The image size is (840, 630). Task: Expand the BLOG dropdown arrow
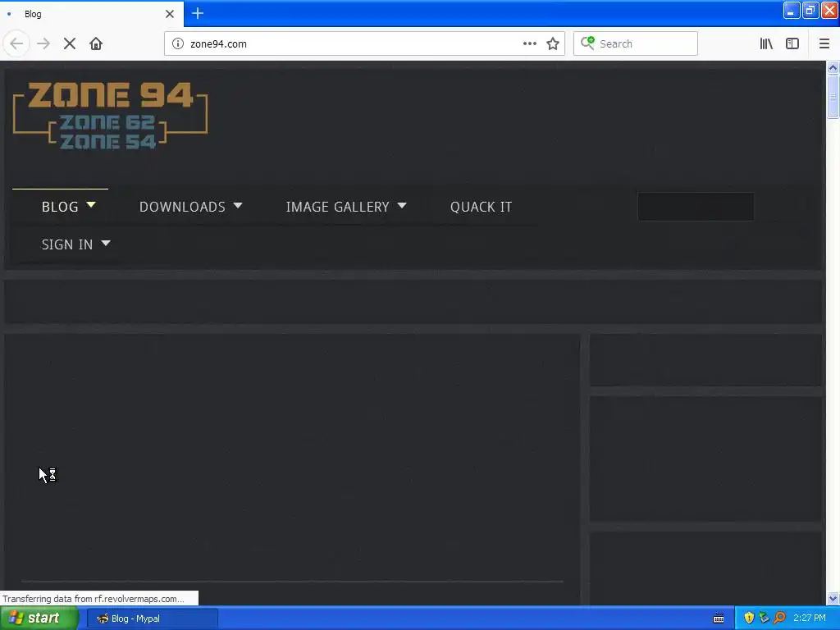pos(91,204)
